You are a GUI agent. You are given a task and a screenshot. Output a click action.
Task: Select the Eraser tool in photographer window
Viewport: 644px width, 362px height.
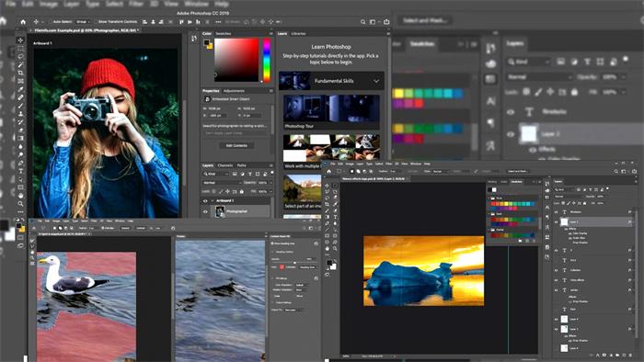pyautogui.click(x=20, y=130)
